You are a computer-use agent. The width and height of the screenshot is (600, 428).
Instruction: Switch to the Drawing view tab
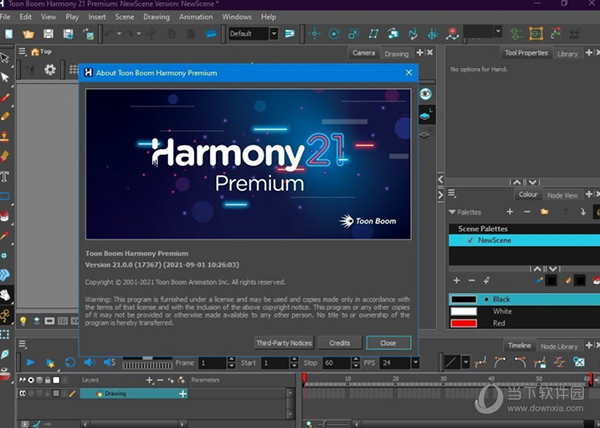pos(396,54)
